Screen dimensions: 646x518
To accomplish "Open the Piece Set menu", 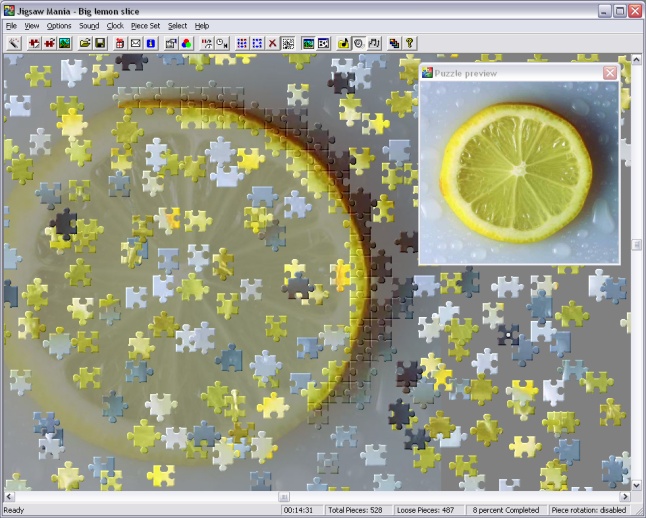I will (145, 25).
